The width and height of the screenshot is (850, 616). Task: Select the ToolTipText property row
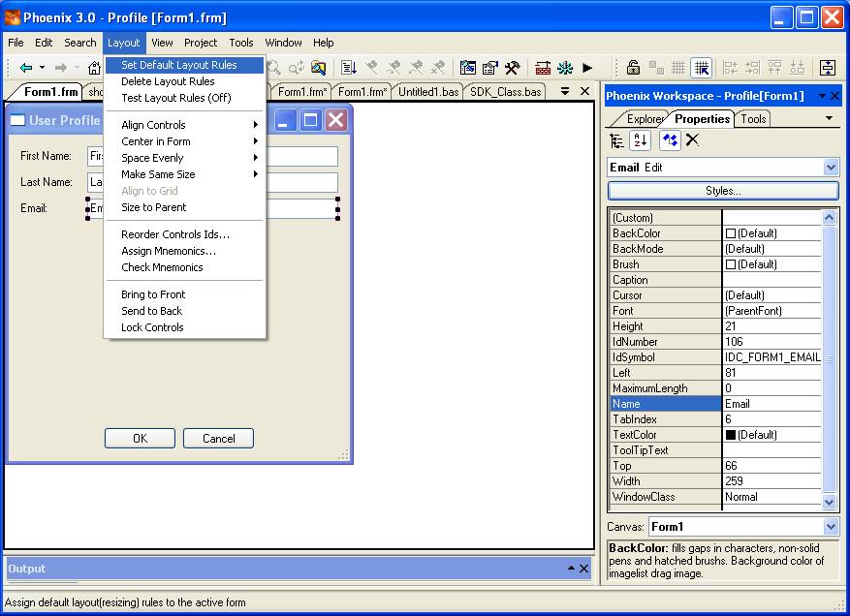click(715, 450)
